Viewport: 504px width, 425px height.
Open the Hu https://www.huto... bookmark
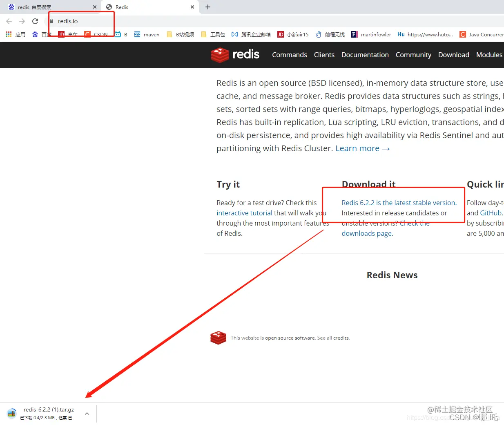click(x=425, y=34)
